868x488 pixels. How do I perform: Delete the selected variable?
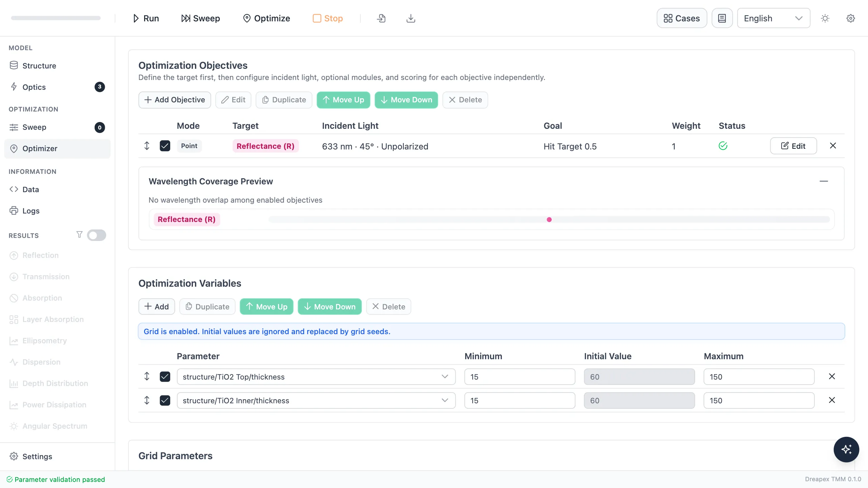[x=389, y=307]
